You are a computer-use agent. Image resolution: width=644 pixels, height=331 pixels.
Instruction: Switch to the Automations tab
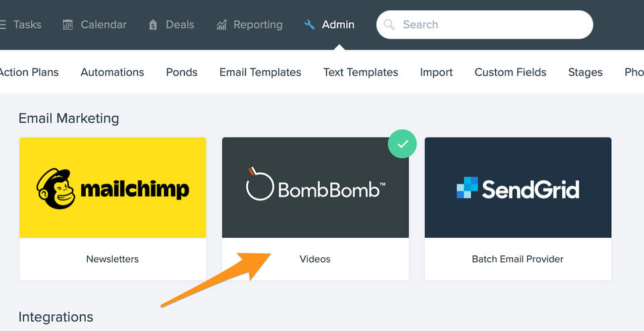(x=112, y=72)
